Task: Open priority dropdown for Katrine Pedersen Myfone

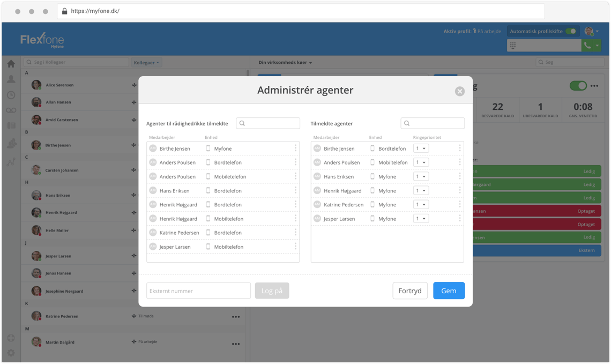Action: 421,205
